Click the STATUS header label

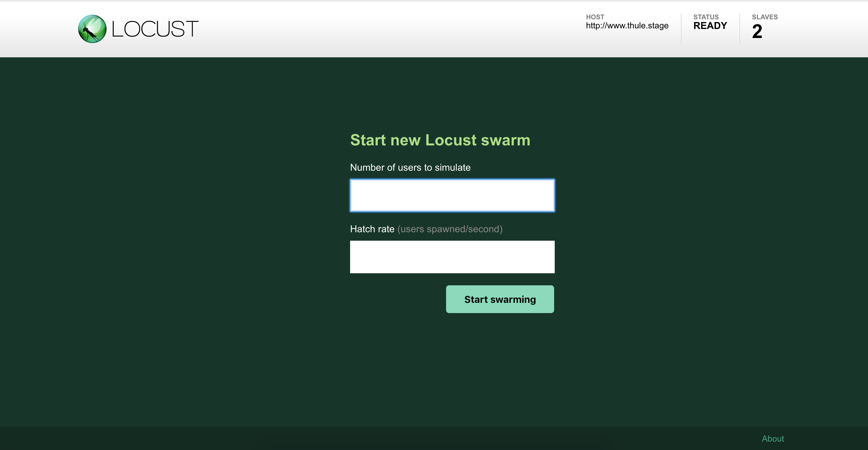[x=706, y=17]
